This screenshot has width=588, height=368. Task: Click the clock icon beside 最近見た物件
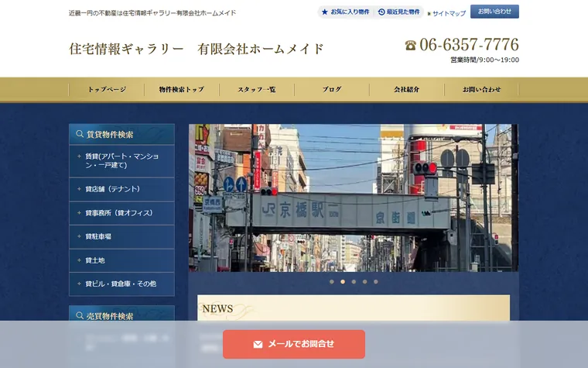point(381,12)
